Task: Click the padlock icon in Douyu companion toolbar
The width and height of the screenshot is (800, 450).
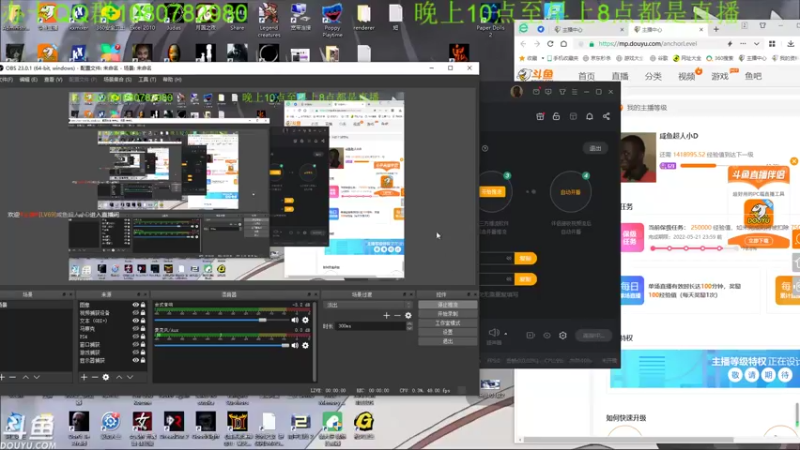Action: pos(556,116)
